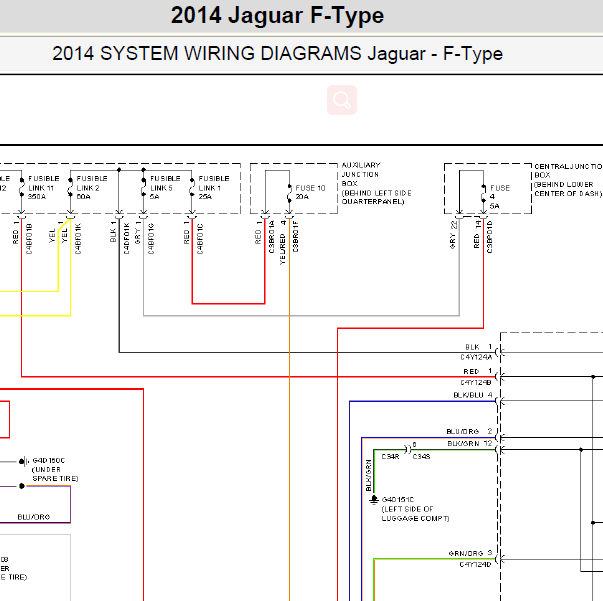Click the 'BLK/GRN 12' wire label

coord(470,444)
